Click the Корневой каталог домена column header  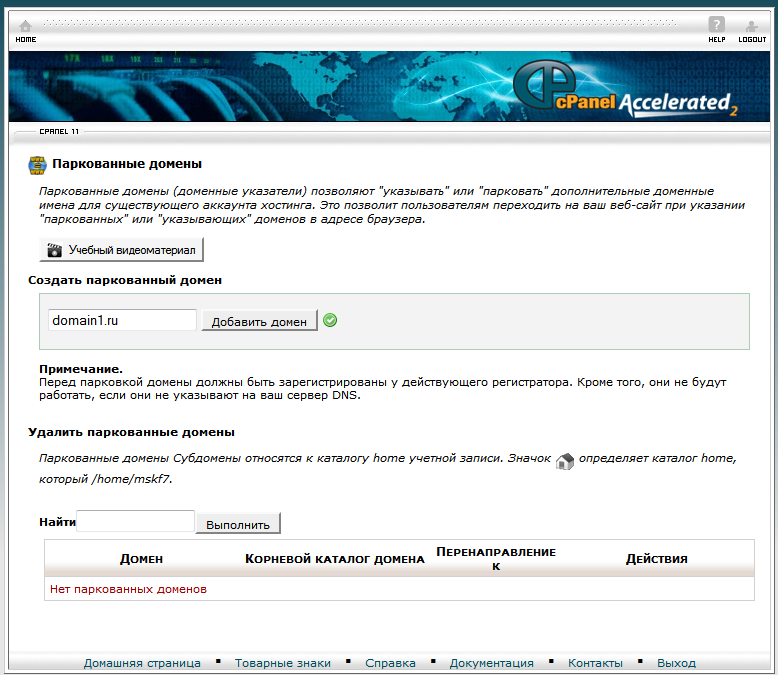pyautogui.click(x=335, y=559)
